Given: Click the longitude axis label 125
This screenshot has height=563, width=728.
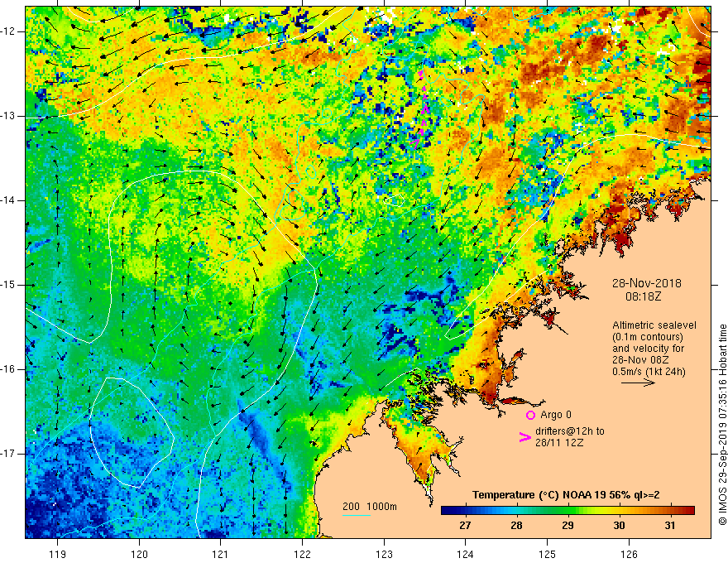Looking at the screenshot, I should [x=547, y=554].
